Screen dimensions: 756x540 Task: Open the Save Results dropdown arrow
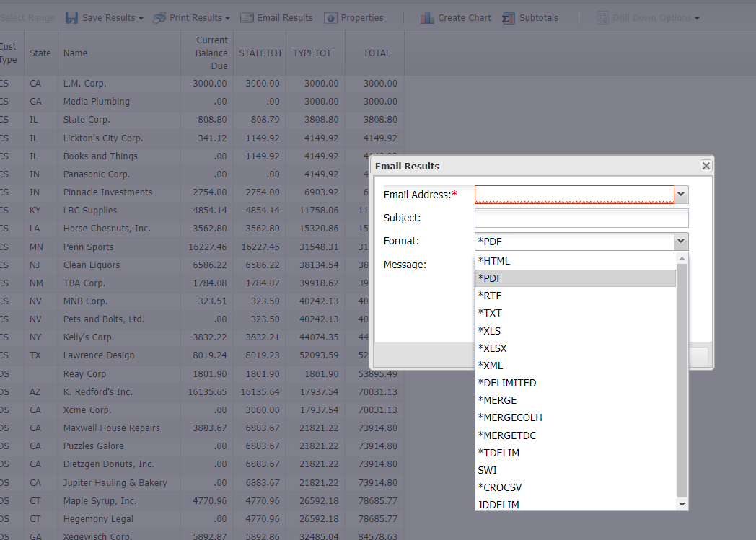[141, 18]
